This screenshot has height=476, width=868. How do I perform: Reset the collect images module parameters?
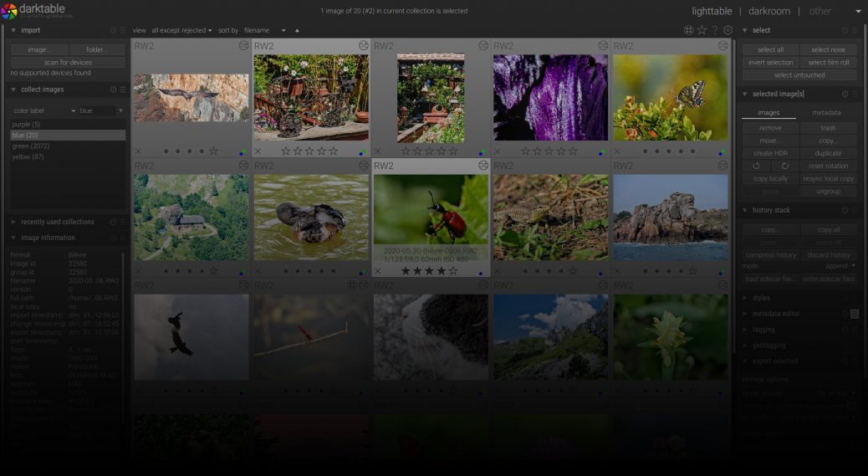coord(113,90)
